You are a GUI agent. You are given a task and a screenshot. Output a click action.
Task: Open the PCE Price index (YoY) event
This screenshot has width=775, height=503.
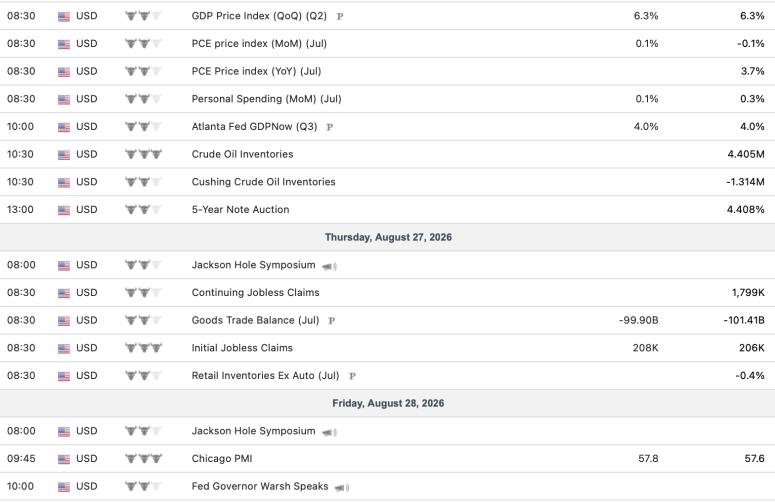257,71
